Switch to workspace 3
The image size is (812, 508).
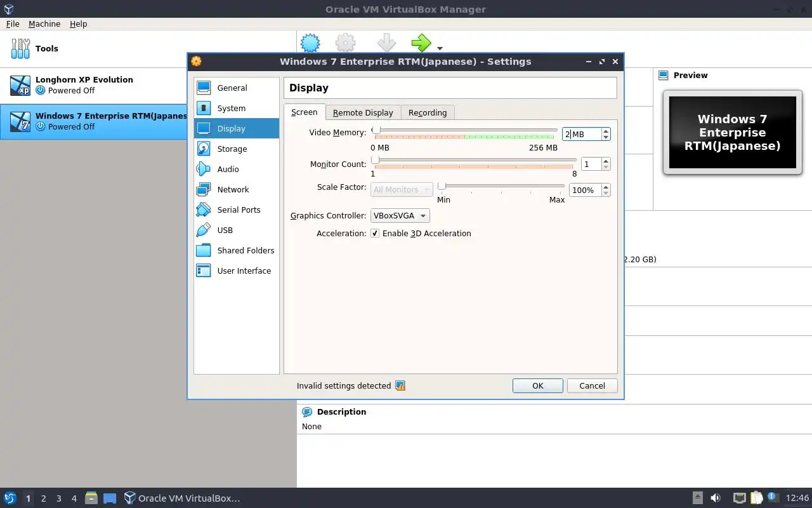tap(58, 498)
